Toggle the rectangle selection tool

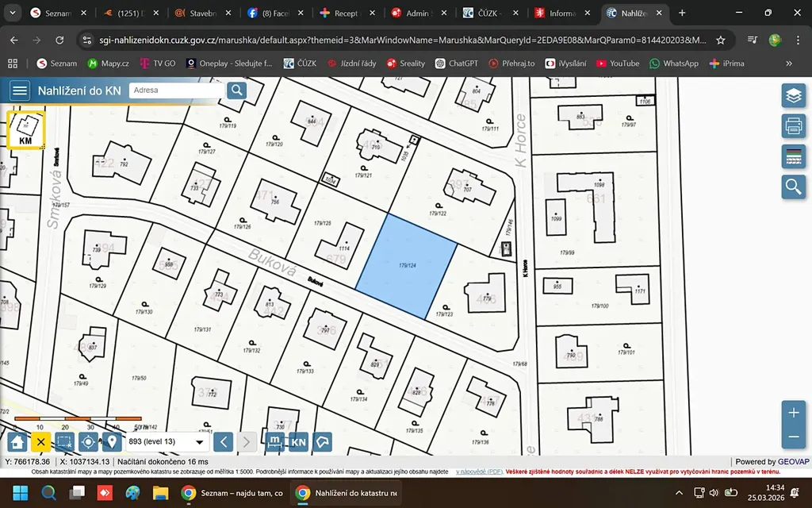coord(65,442)
